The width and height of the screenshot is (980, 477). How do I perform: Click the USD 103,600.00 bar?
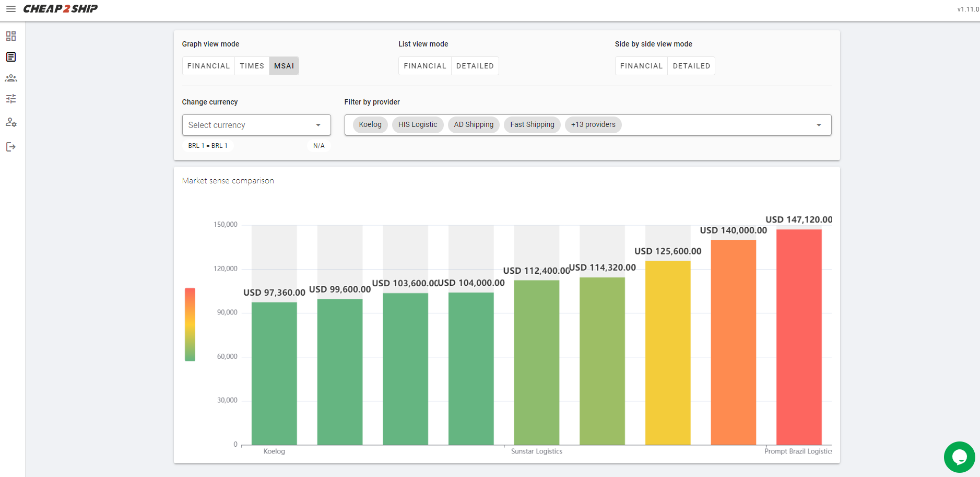405,369
